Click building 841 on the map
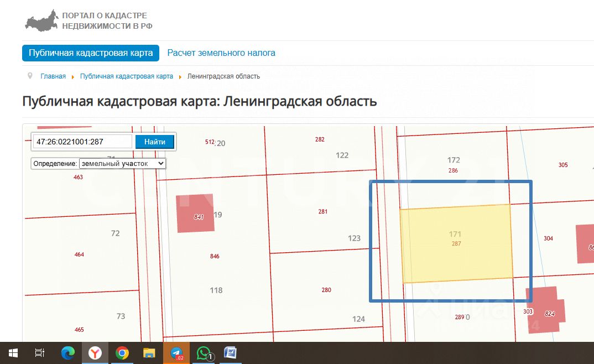594x364 pixels. tap(195, 213)
